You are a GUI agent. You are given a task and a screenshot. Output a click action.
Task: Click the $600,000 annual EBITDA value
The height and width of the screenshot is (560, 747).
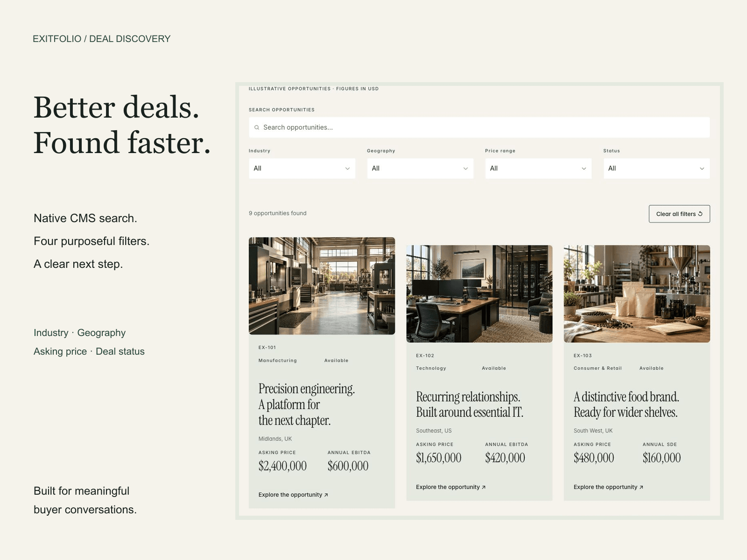[x=348, y=466]
